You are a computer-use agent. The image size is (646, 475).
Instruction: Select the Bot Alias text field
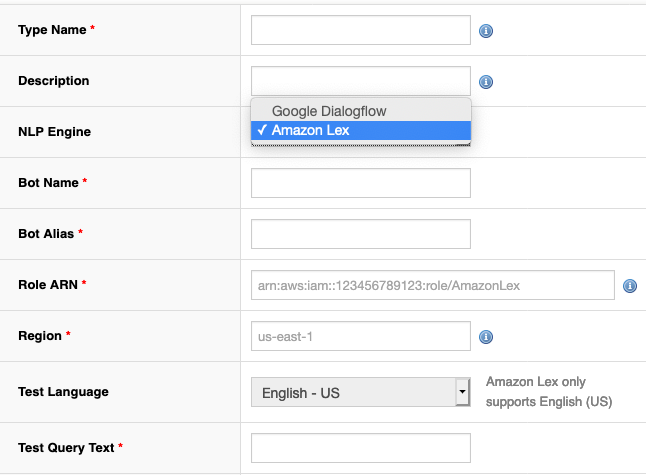click(361, 234)
